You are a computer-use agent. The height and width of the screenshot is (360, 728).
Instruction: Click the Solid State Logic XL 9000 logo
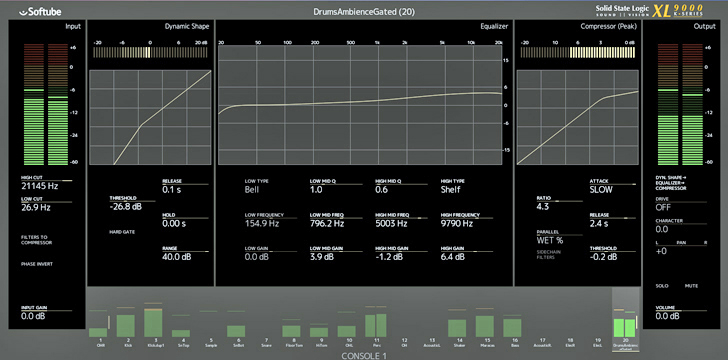650,10
